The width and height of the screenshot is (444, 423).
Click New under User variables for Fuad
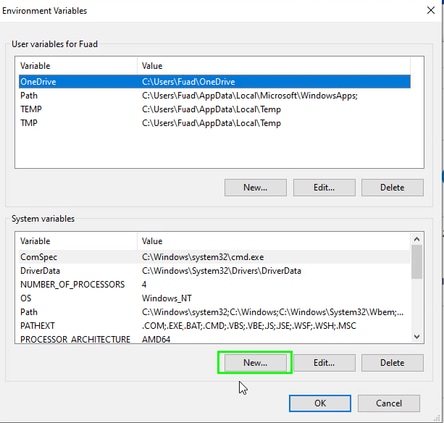click(x=255, y=187)
